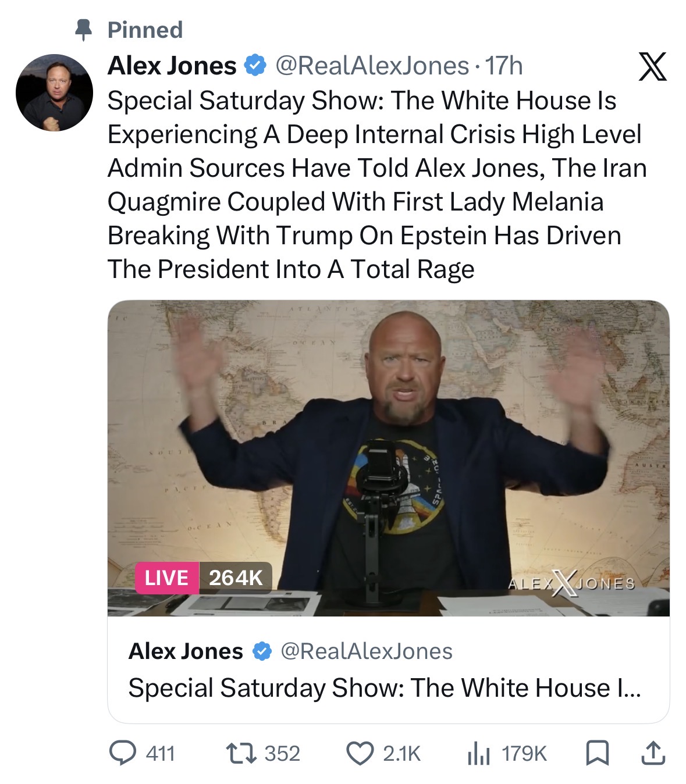Click the verified badge in video card

[262, 651]
